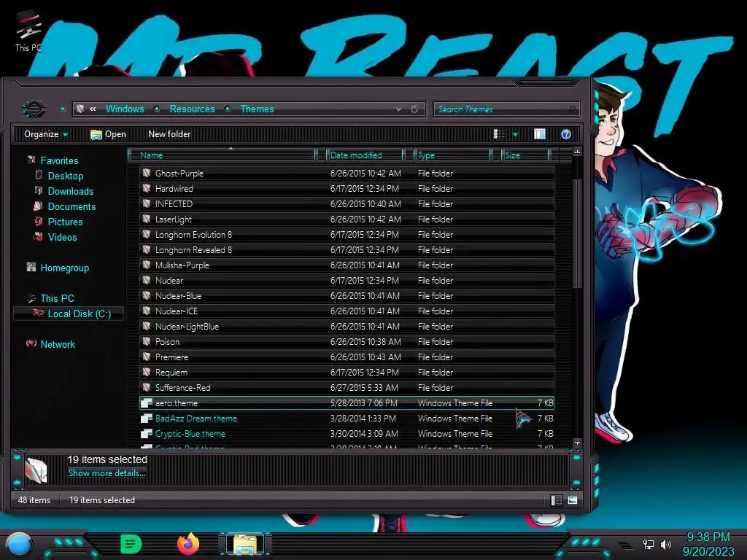The height and width of the screenshot is (560, 747).
Task: Click the Themes breadcrumb segment
Action: 257,109
